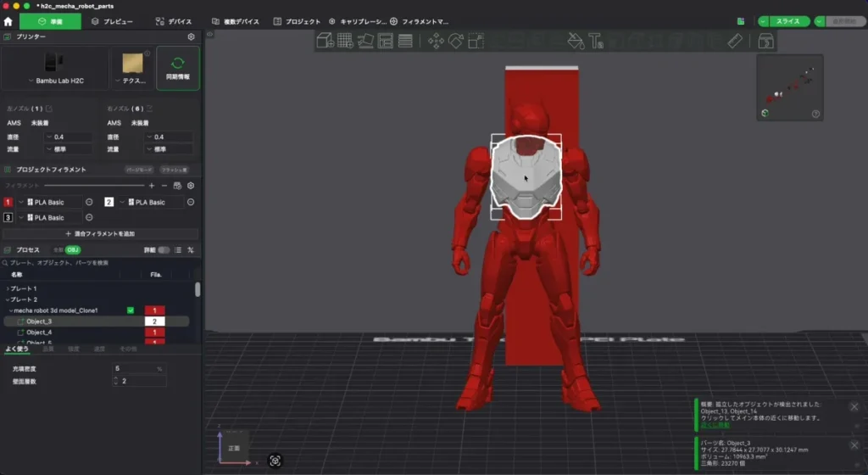Screen dimensions: 868x475
Task: Click the camera reset view icon
Action: [x=275, y=461]
